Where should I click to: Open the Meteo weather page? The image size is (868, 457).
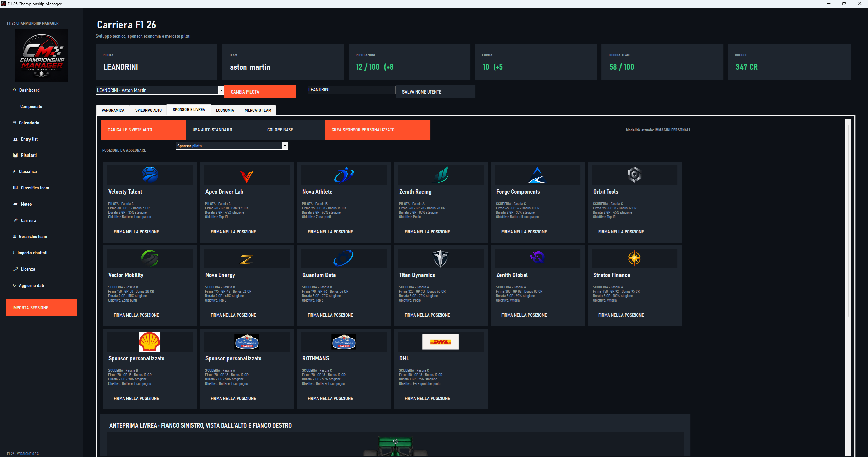tap(26, 204)
